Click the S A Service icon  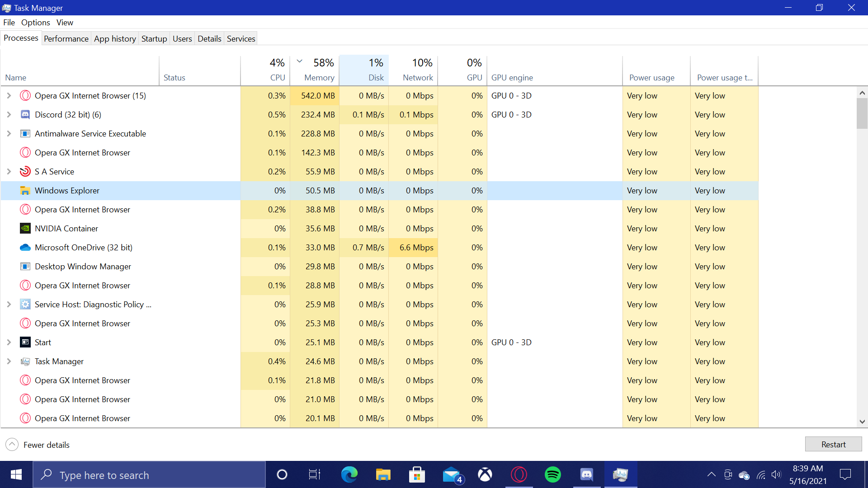(25, 172)
